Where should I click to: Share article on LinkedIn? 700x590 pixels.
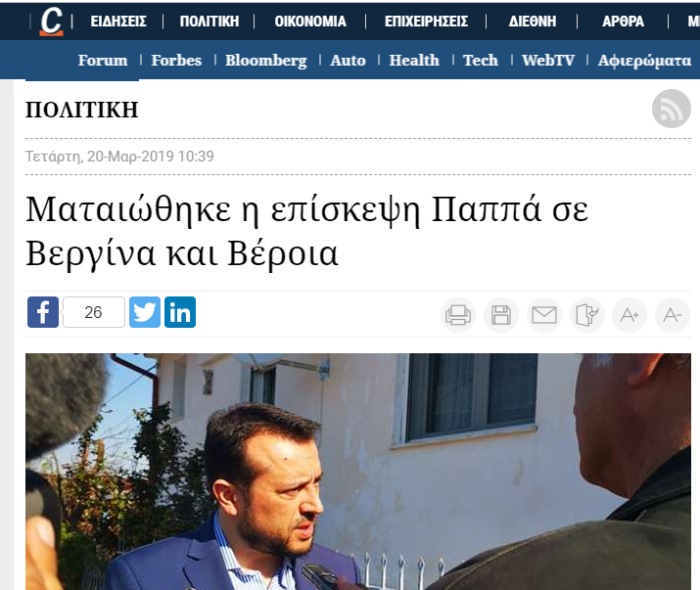[x=180, y=312]
